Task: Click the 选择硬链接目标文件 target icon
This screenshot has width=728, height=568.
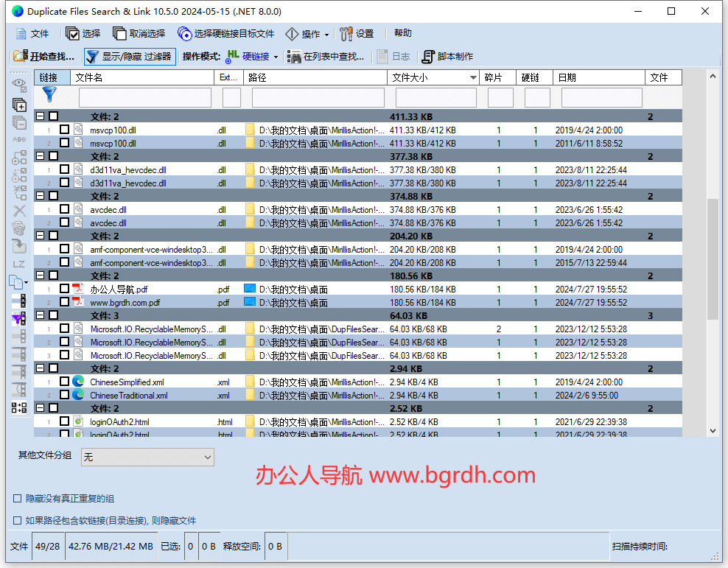Action: click(185, 33)
